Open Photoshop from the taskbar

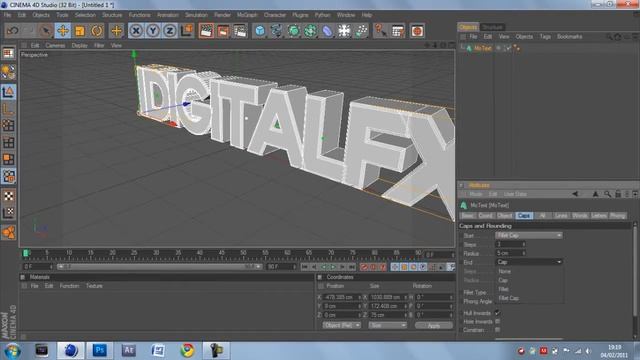coord(99,350)
